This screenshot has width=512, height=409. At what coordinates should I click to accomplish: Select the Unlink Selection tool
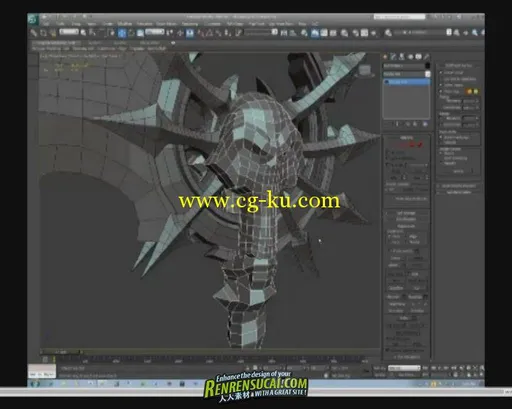pos(43,33)
